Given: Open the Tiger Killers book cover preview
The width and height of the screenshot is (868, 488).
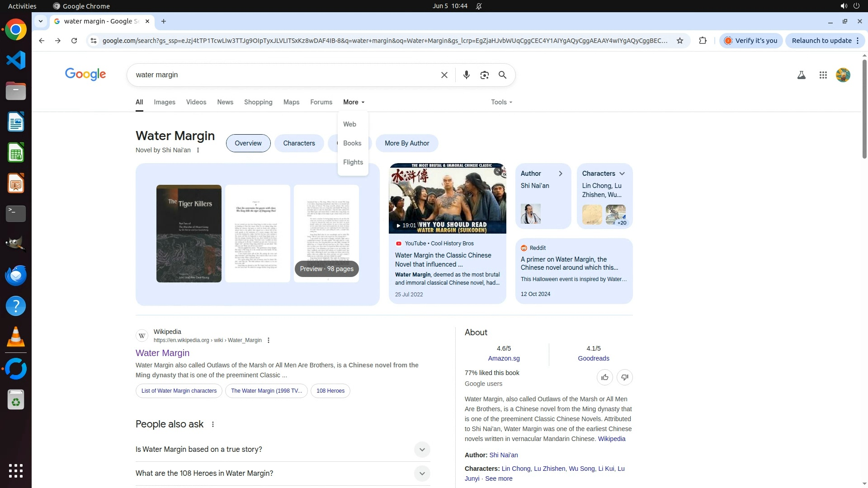Looking at the screenshot, I should (189, 234).
